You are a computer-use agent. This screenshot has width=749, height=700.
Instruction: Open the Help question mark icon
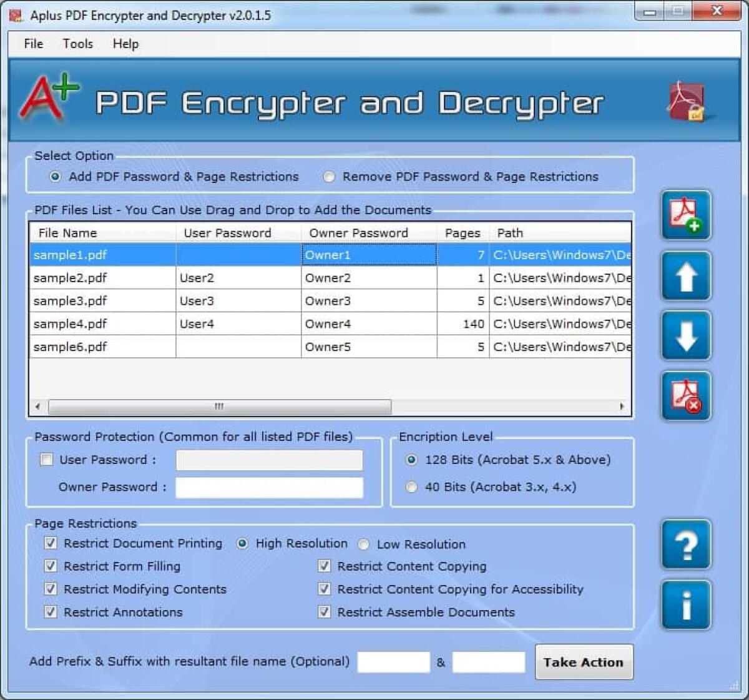(685, 545)
